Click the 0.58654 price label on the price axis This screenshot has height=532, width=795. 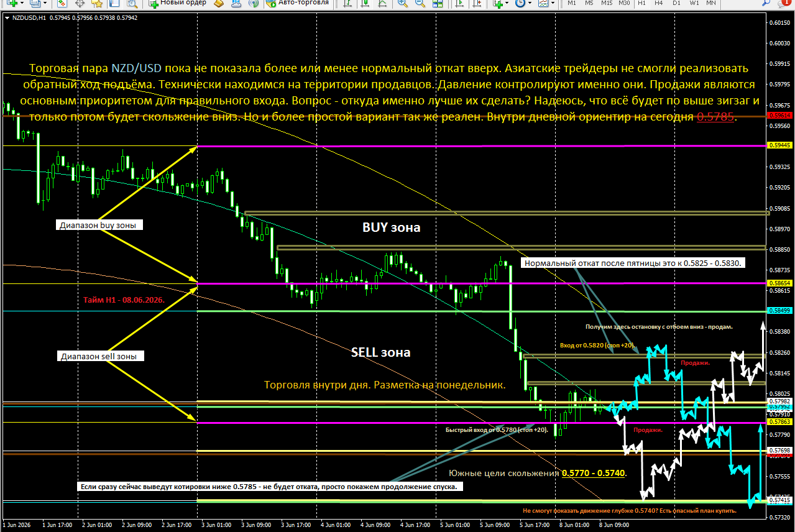tap(781, 282)
